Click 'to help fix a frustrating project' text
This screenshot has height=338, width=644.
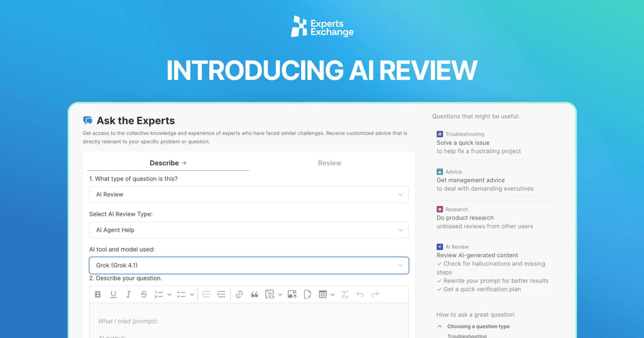(479, 151)
